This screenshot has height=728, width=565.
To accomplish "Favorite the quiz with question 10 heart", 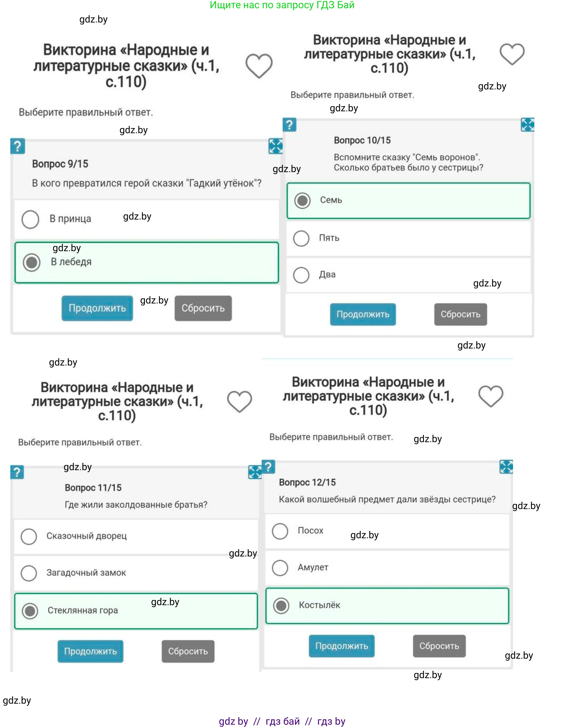I will [512, 54].
